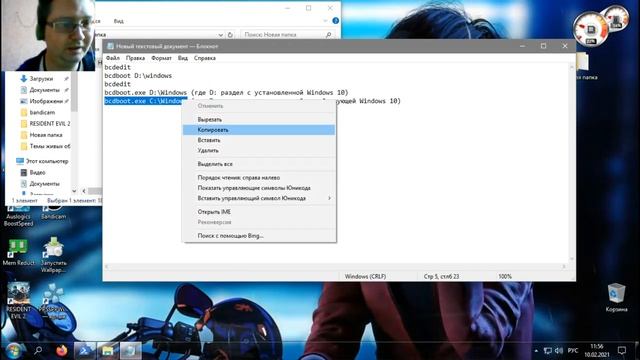Open PowerShell taskbar icon
Screen dimensions: 640x360
(x=84, y=351)
